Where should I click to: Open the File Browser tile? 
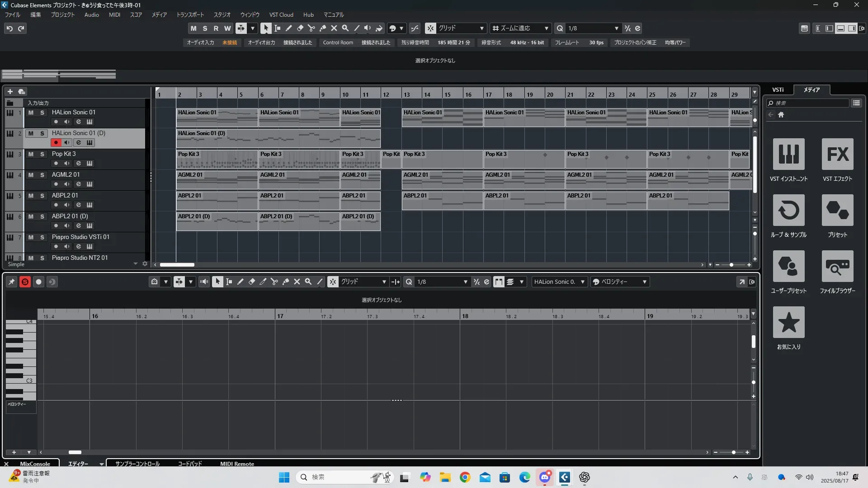(837, 267)
